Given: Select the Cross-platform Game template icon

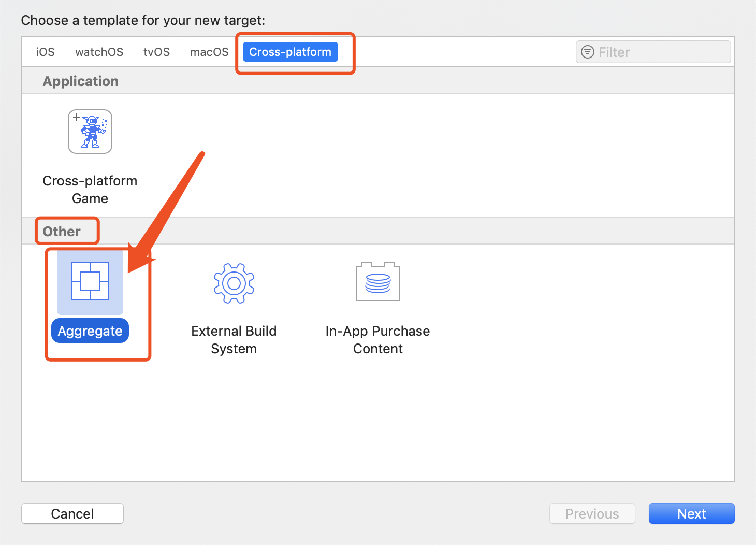Looking at the screenshot, I should [90, 132].
